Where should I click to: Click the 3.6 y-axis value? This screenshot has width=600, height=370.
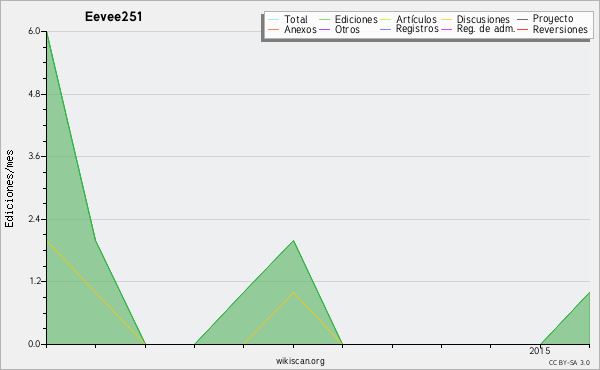click(34, 156)
